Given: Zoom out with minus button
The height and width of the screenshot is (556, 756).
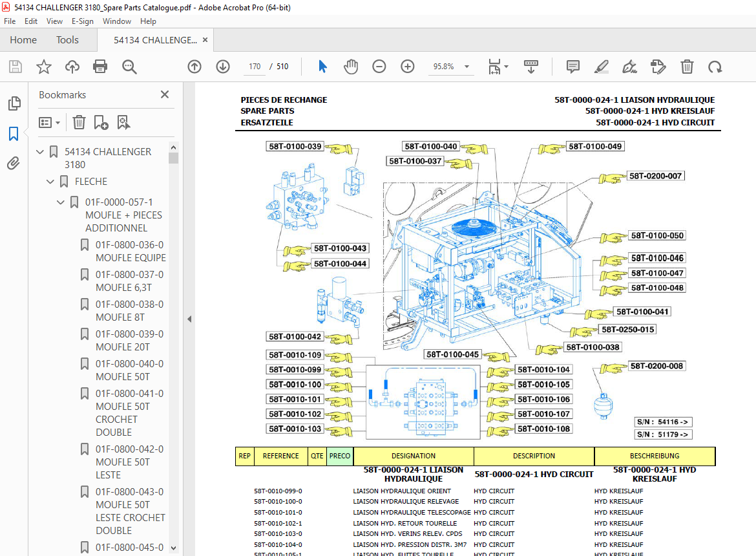Looking at the screenshot, I should (379, 67).
